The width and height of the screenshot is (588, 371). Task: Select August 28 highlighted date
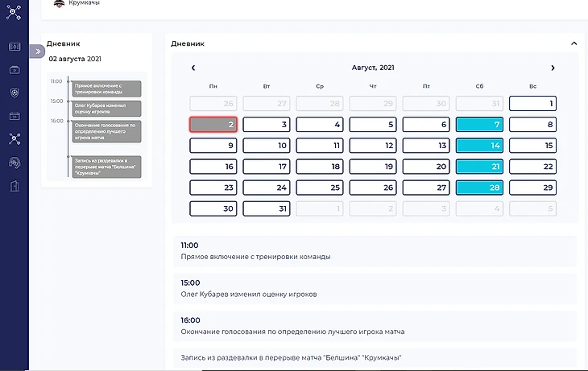(x=479, y=188)
